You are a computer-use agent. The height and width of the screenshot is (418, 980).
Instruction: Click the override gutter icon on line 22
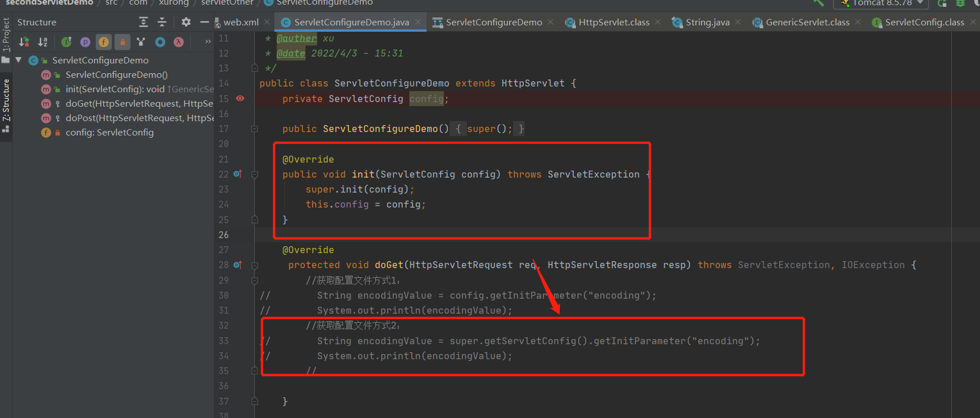coord(238,174)
